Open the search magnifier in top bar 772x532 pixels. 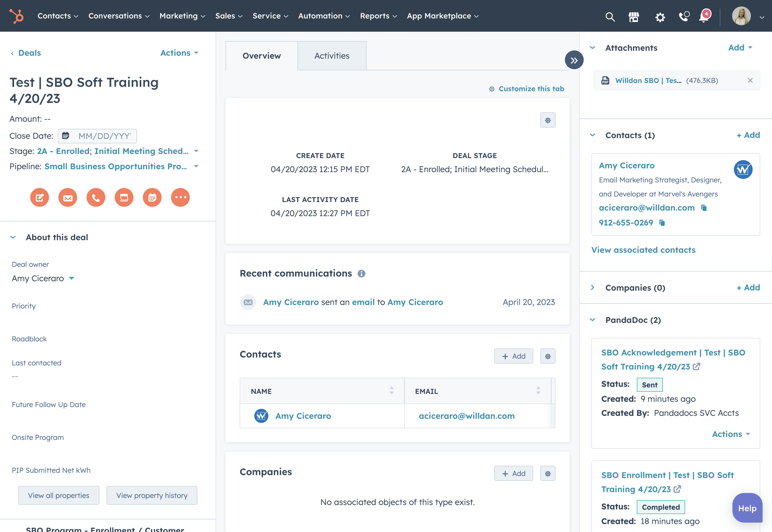(610, 16)
